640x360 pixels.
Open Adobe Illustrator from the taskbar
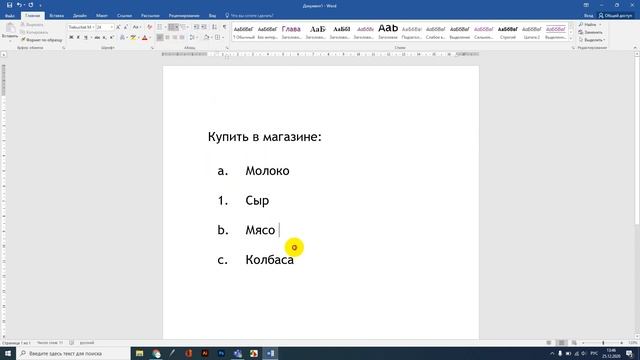point(205,353)
